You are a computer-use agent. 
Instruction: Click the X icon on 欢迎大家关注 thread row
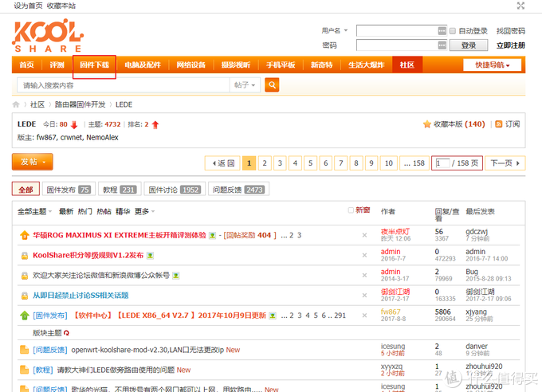[364, 276]
